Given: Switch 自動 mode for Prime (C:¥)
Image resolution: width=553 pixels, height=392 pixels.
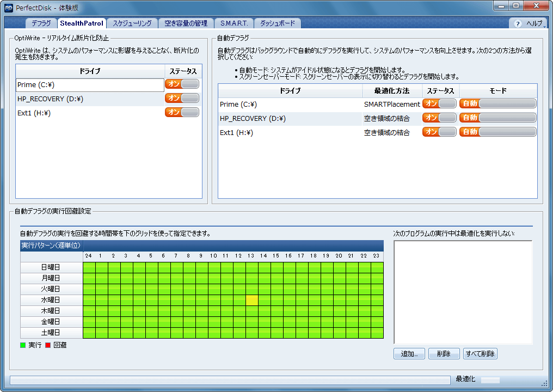Looking at the screenshot, I should coord(498,103).
